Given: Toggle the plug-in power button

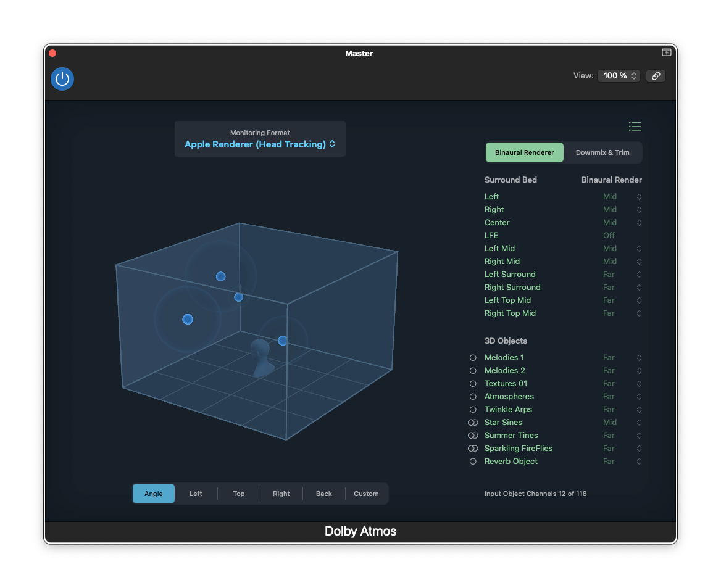Looking at the screenshot, I should click(x=62, y=79).
